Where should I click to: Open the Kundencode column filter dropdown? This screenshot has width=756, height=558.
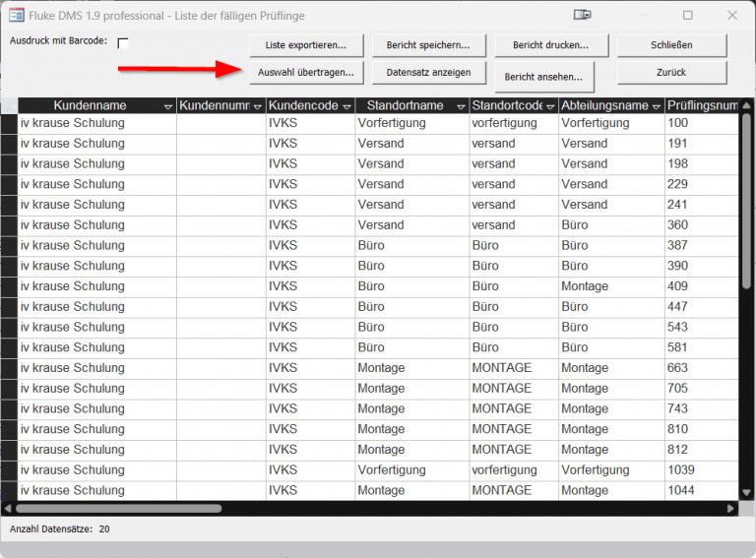(346, 106)
